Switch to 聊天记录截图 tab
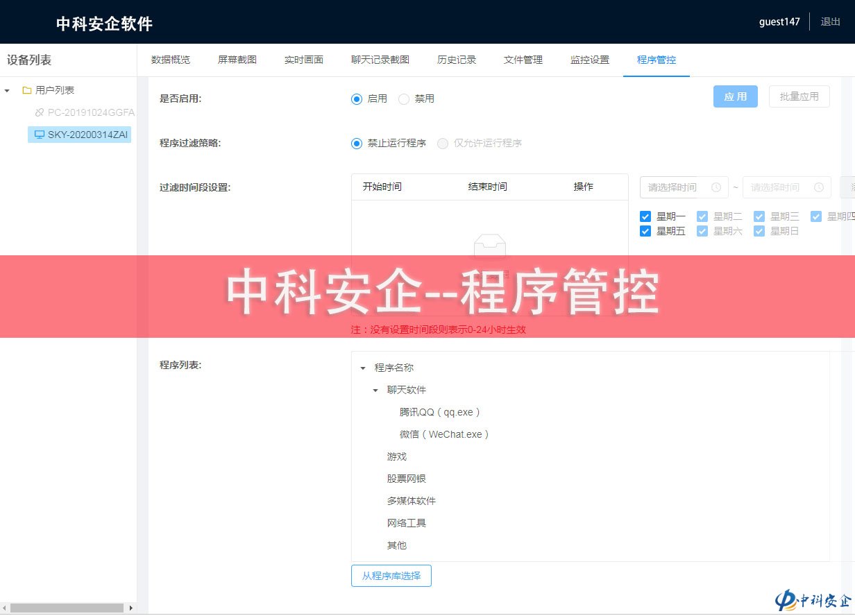Image resolution: width=855 pixels, height=616 pixels. tap(380, 60)
